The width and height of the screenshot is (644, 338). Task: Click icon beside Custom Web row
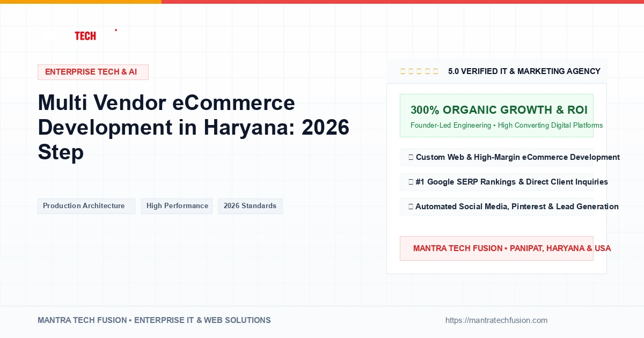tap(411, 157)
